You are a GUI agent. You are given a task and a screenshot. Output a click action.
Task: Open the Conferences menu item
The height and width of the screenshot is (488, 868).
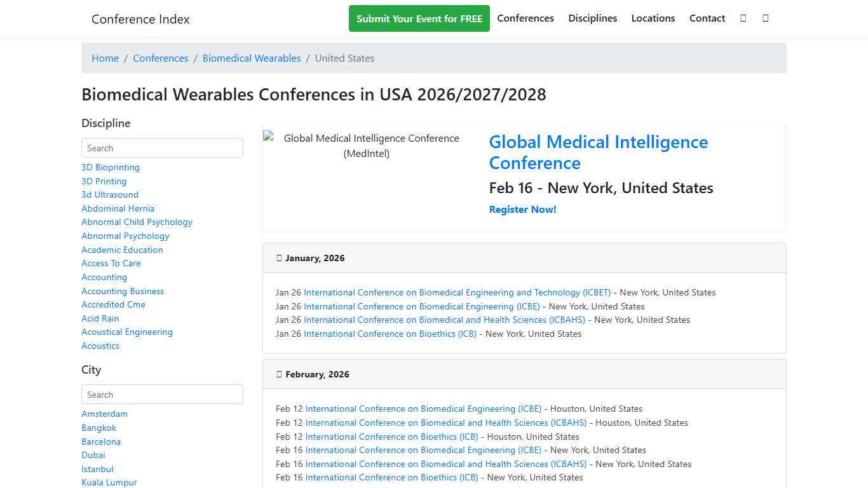(526, 18)
